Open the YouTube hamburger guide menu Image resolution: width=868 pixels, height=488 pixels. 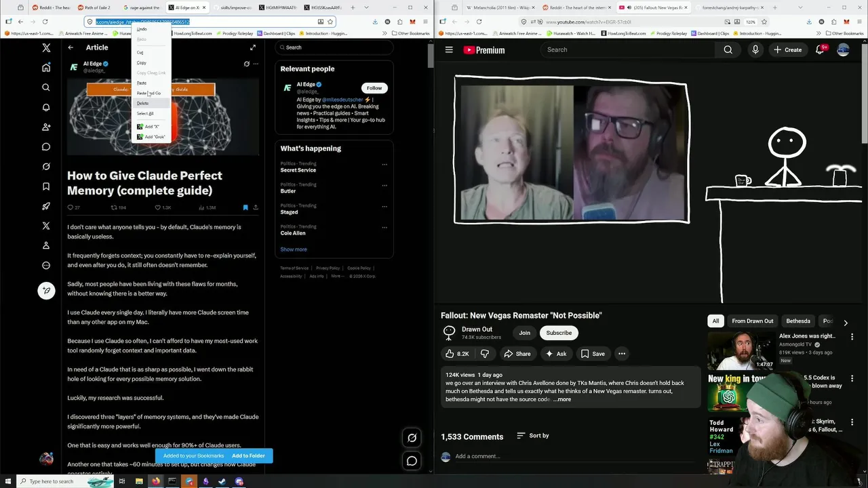point(449,49)
